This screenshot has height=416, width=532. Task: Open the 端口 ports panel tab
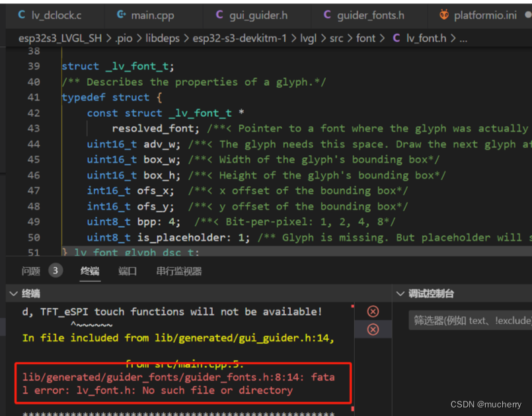click(x=128, y=271)
